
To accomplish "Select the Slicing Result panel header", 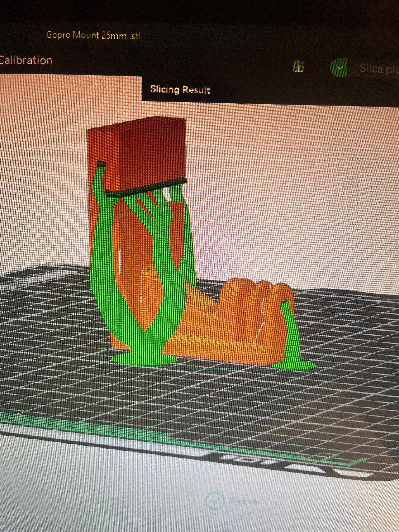I will 180,89.
